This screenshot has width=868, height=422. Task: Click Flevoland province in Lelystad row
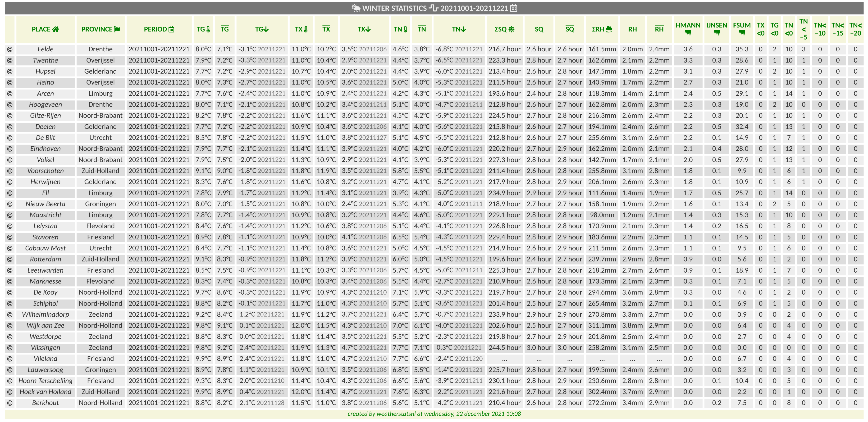(101, 226)
